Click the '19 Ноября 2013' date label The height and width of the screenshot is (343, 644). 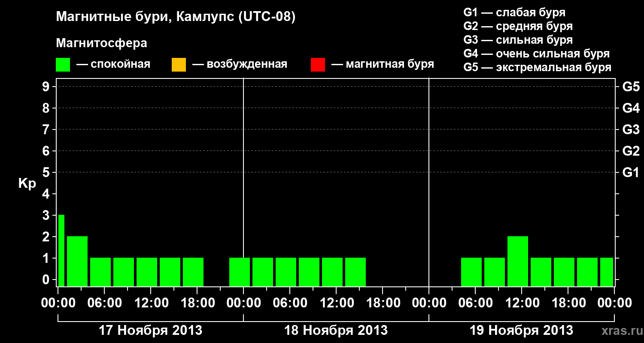(x=521, y=331)
